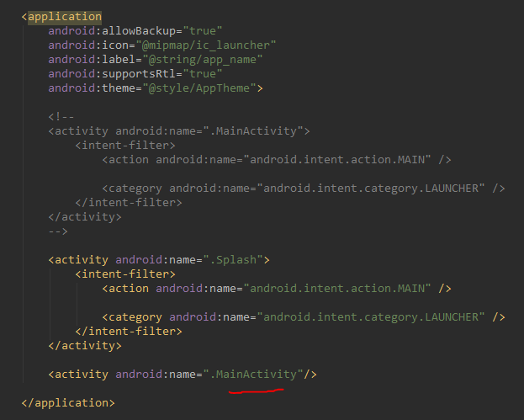Click the commented-out opening intent-filter tag
This screenshot has height=420, width=524.
(125, 146)
